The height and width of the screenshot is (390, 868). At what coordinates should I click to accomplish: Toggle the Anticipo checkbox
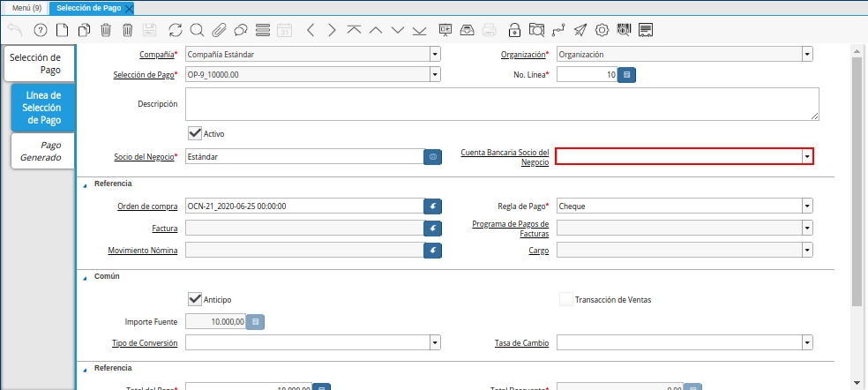(195, 299)
